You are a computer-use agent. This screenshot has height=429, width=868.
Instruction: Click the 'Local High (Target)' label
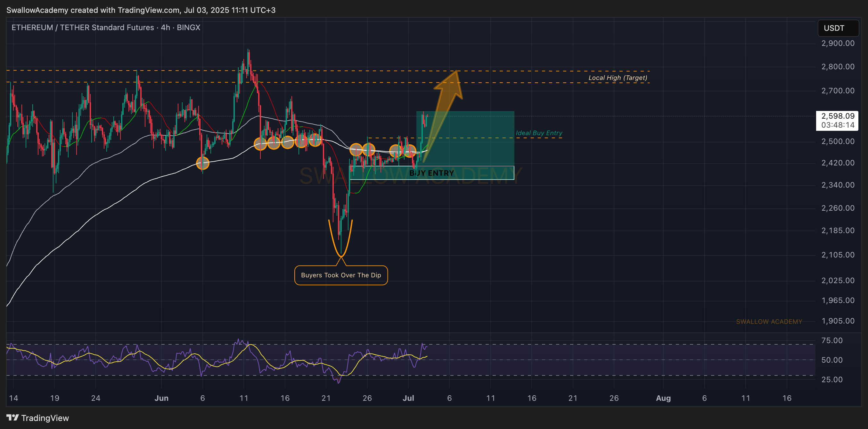coord(618,78)
